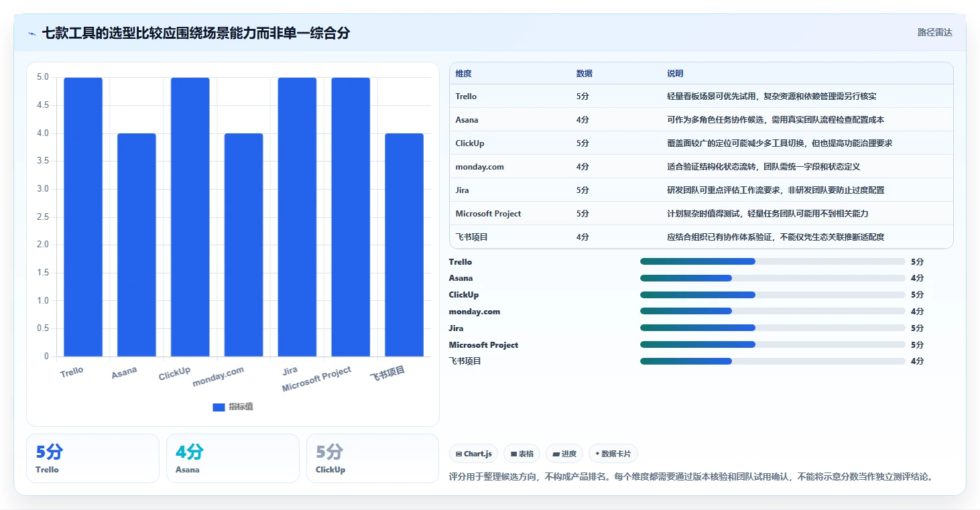Click the 路径雷达 label in the header
This screenshot has height=510, width=980.
pos(934,32)
